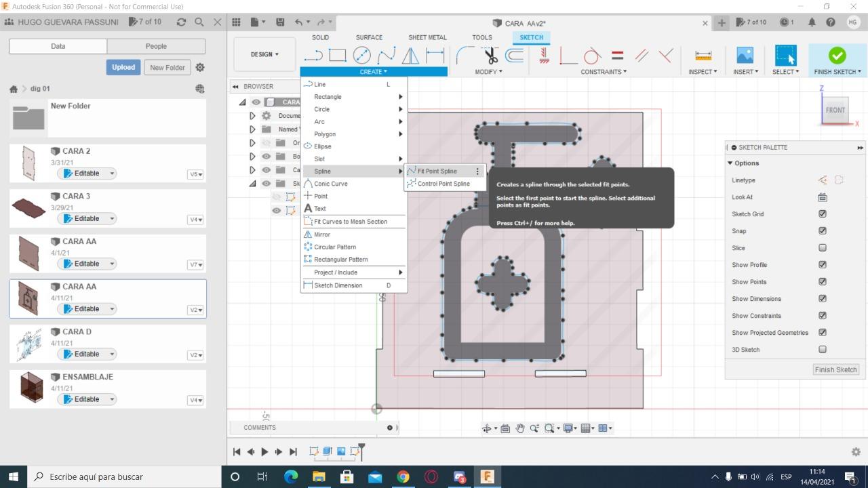Click the Insert image icon
Viewport: 868px width, 488px height.
(x=745, y=56)
